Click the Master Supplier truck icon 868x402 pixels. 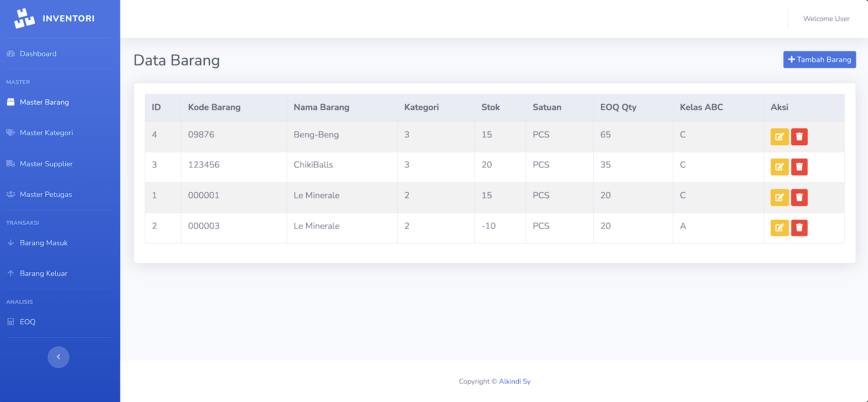11,164
